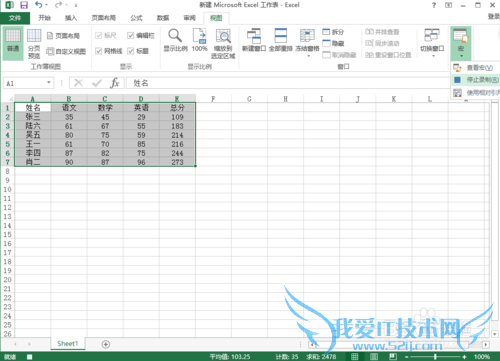Open the 文件 File tab
The image size is (500, 361).
[15, 18]
